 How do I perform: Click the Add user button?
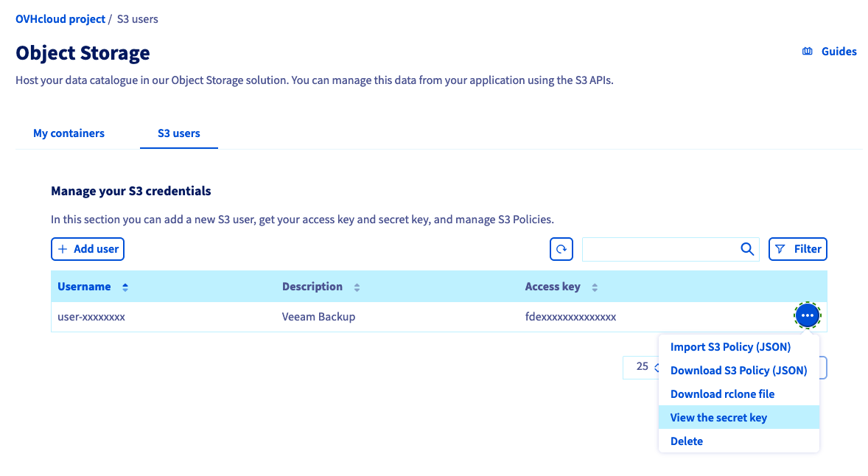click(x=87, y=249)
